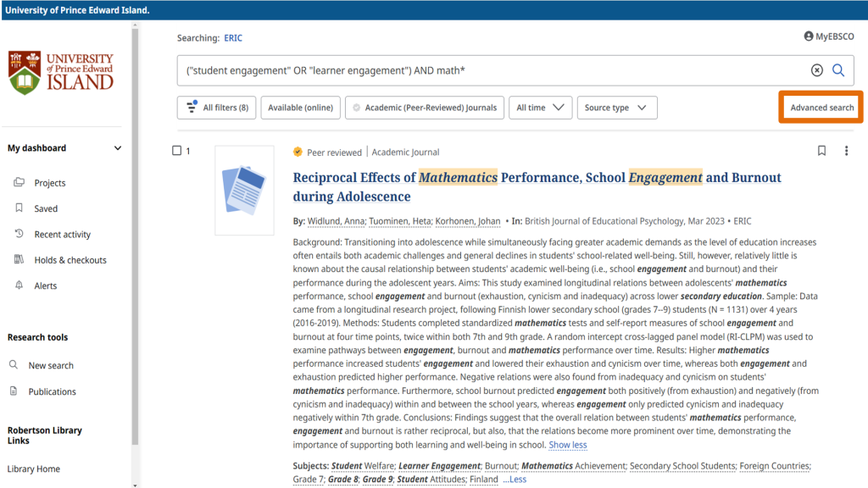Click the magnifying glass search icon
Image resolution: width=868 pixels, height=488 pixels.
837,70
